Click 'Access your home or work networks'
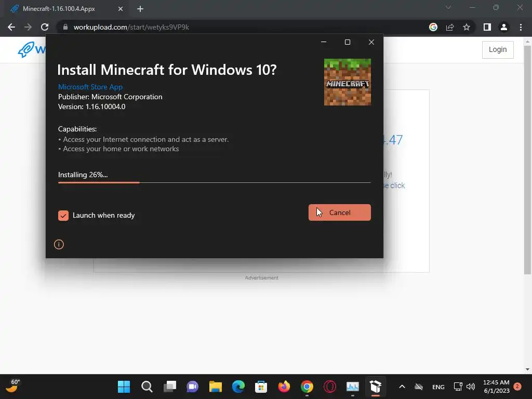This screenshot has height=399, width=532. pyautogui.click(x=121, y=149)
